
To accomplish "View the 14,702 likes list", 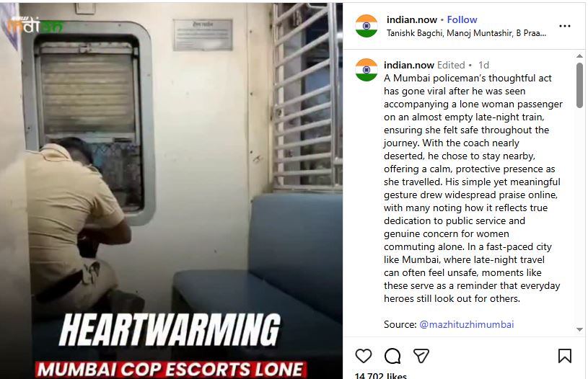I will [x=381, y=375].
